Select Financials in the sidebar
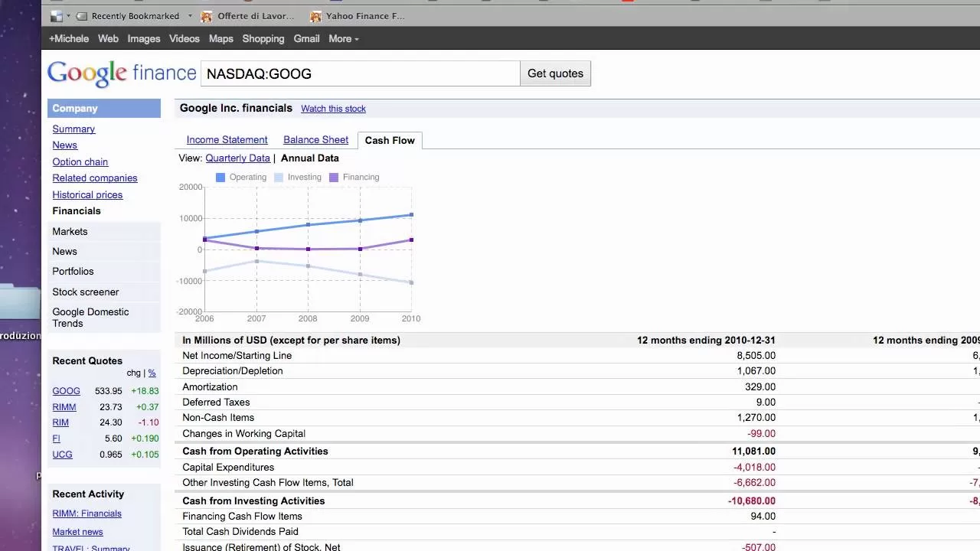Image resolution: width=980 pixels, height=551 pixels. coord(76,210)
